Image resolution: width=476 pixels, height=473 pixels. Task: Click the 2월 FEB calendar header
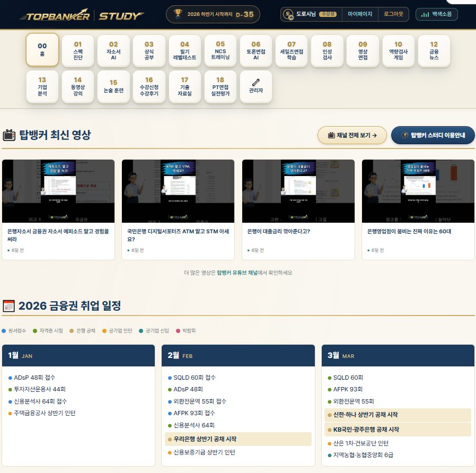238,355
